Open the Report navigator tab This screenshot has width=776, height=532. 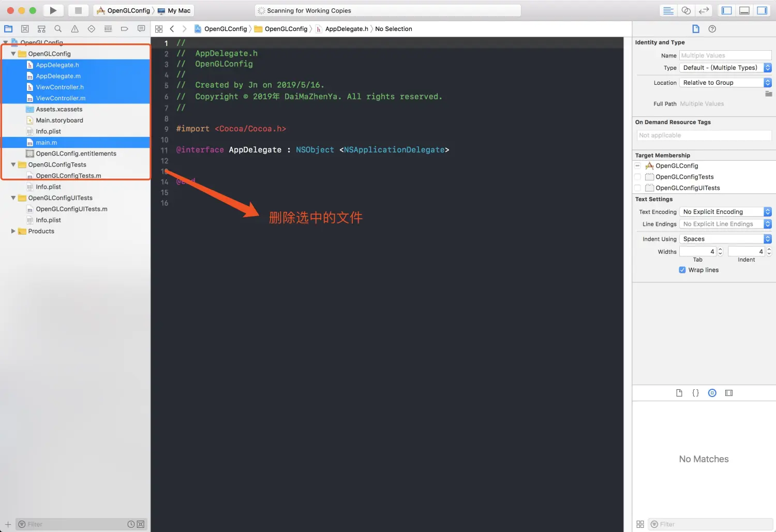[x=141, y=29]
